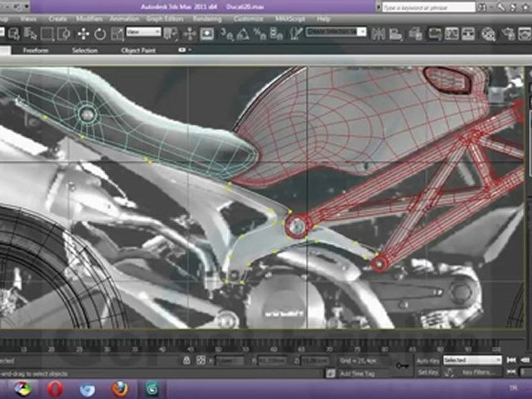Open the named selection sets dropdown
532x399 pixels.
pos(336,32)
